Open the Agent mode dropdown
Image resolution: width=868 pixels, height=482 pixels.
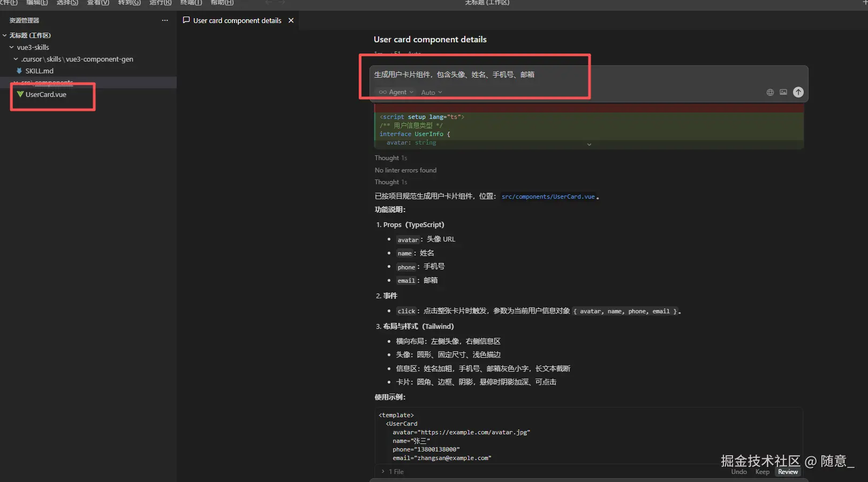pyautogui.click(x=396, y=92)
